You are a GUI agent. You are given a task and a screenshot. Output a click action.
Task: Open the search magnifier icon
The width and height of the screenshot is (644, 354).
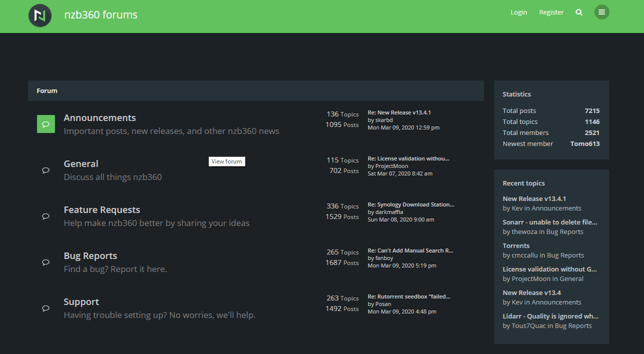tap(578, 12)
